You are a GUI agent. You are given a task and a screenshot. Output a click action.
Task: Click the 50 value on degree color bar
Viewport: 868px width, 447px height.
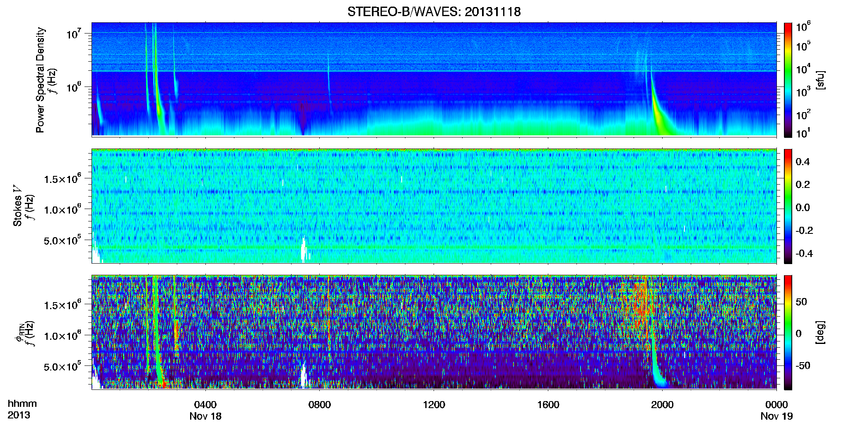(x=801, y=302)
